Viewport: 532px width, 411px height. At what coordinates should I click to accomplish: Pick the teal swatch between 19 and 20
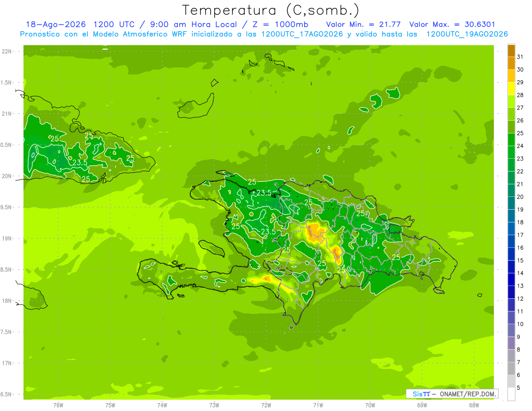point(511,203)
